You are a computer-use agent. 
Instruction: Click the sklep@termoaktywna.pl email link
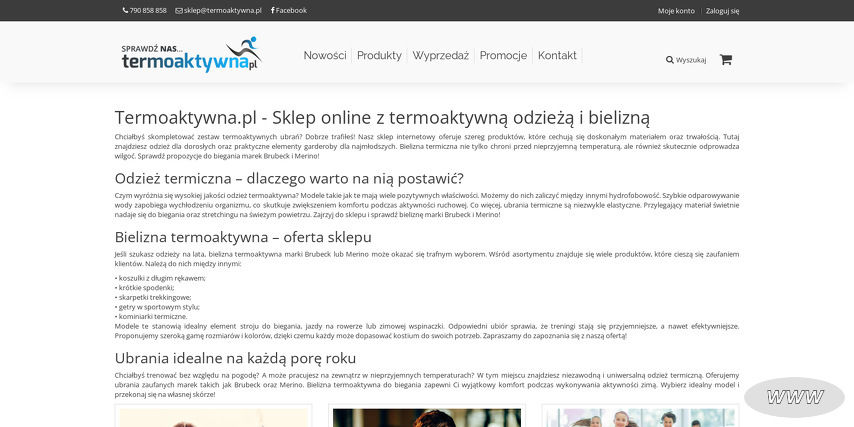(218, 10)
